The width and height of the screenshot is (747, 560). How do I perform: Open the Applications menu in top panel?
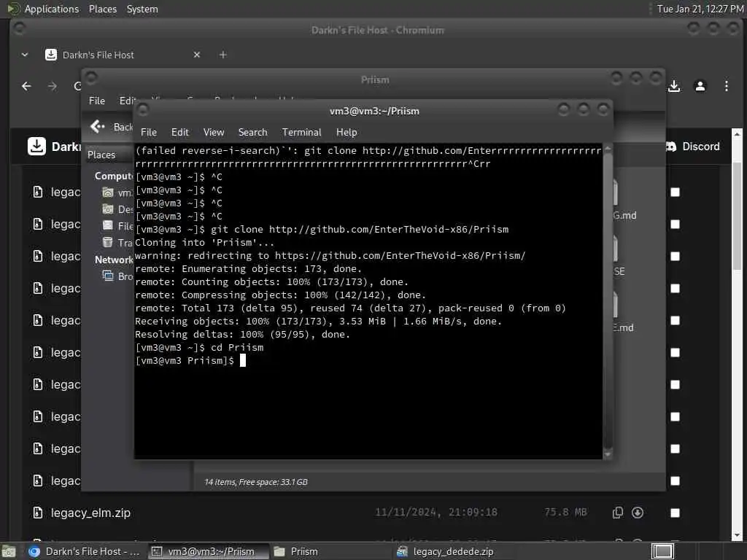pos(52,9)
